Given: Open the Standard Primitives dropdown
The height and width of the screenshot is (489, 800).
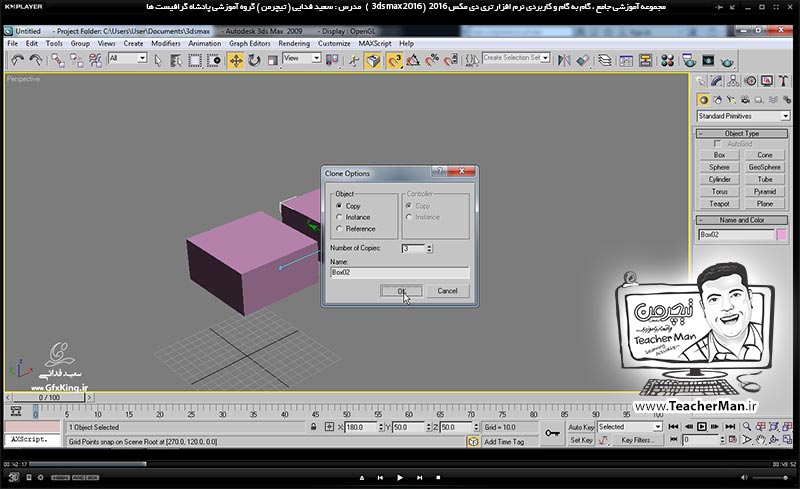Looking at the screenshot, I should pos(743,116).
